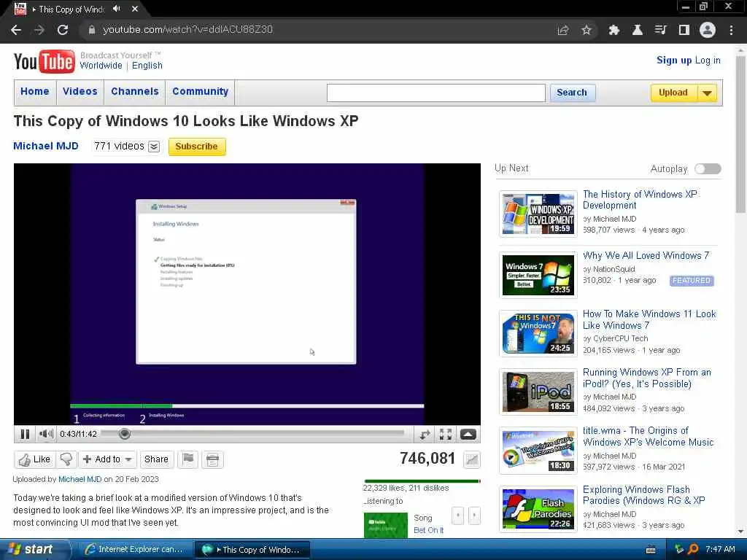Enter fullscreen video mode
This screenshot has width=747, height=560.
pyautogui.click(x=446, y=434)
